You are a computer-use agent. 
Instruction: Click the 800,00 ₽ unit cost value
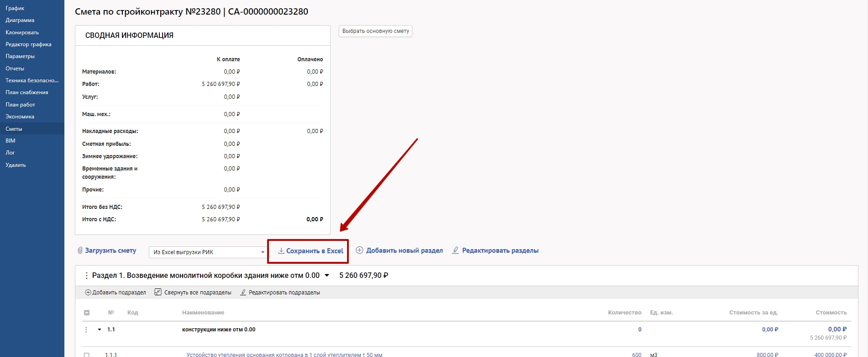pos(767,354)
